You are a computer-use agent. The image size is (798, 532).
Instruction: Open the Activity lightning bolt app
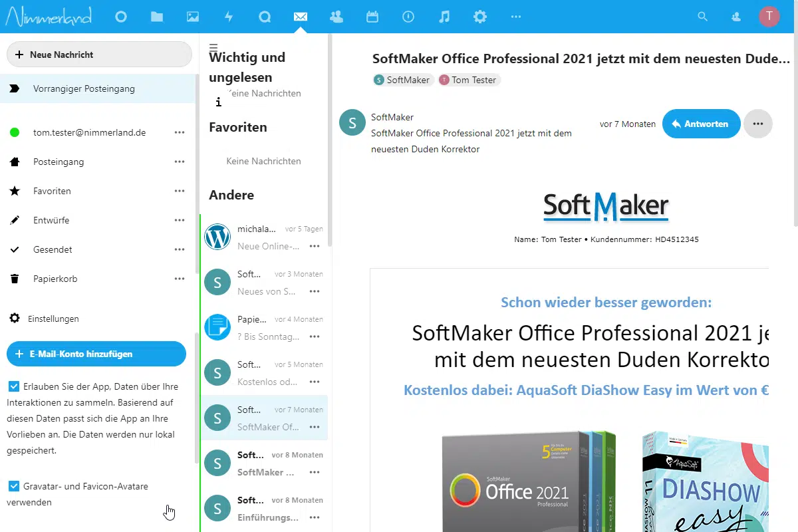(229, 17)
